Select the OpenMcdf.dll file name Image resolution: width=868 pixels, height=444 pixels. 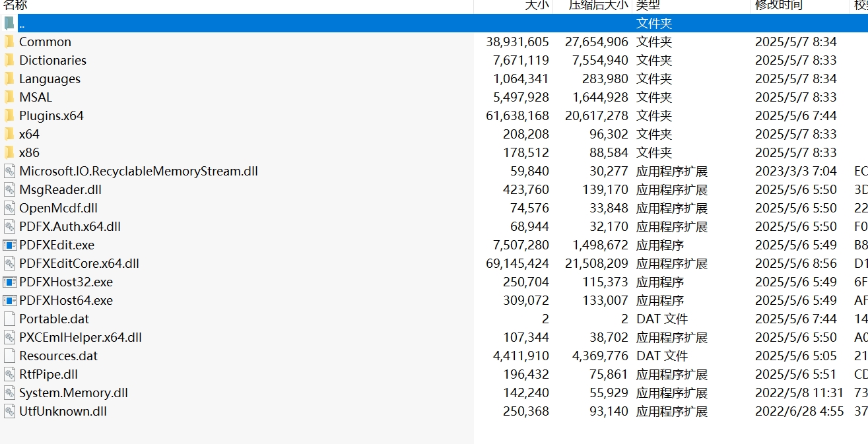(x=58, y=208)
